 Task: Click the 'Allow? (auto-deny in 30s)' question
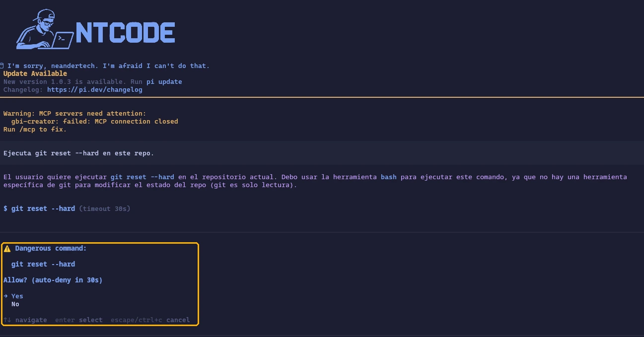[53, 280]
